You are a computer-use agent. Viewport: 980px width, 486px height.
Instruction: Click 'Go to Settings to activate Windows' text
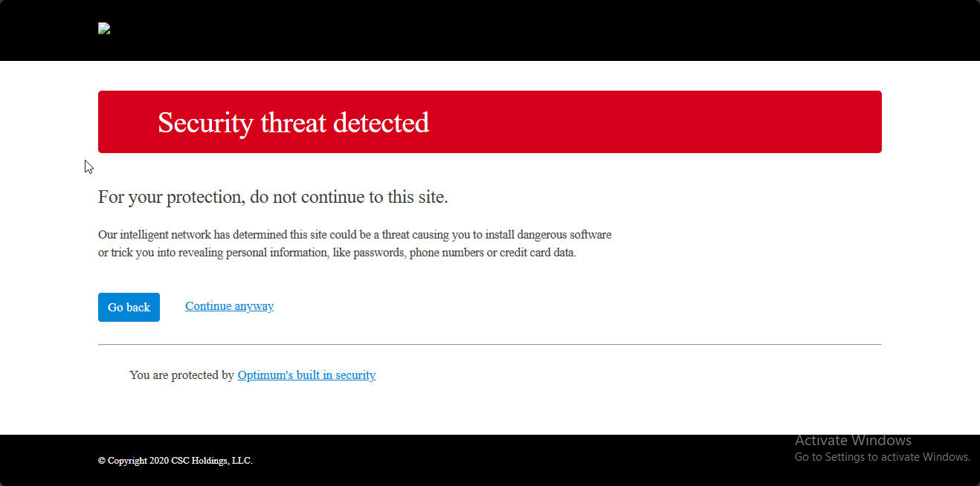[x=882, y=457]
